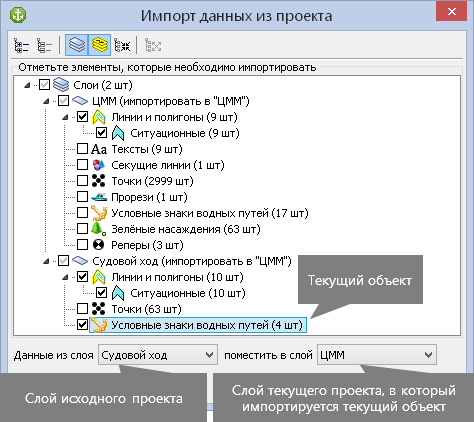This screenshot has height=422, width=474.
Task: Tick the Секущие линии (1 шт) checkbox
Action: click(x=82, y=165)
